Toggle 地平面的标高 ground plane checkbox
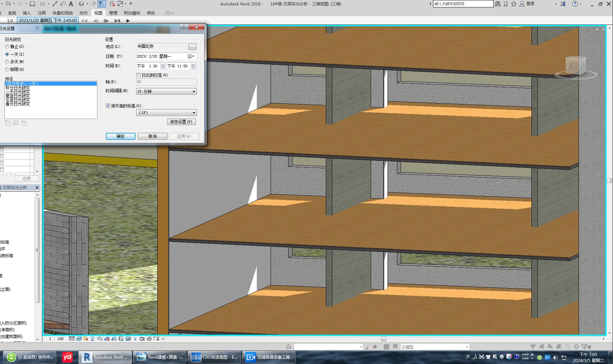 click(108, 106)
